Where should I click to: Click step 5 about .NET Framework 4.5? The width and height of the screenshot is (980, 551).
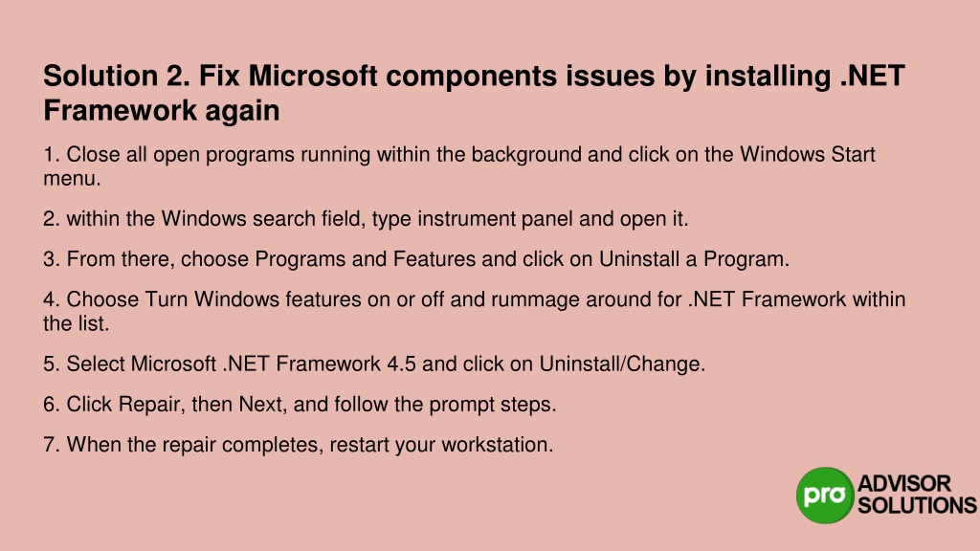pyautogui.click(x=374, y=364)
